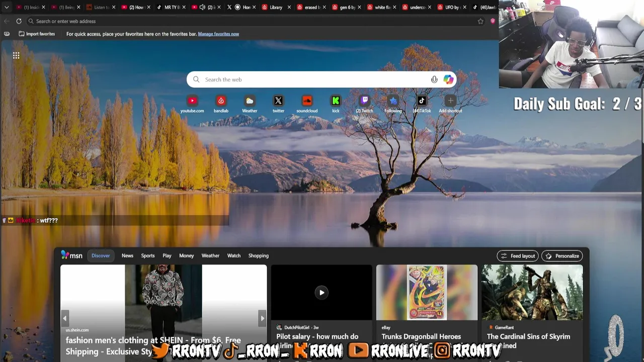Open Copilot from the search box icon
Viewport: 644px width, 362px height.
coord(448,79)
